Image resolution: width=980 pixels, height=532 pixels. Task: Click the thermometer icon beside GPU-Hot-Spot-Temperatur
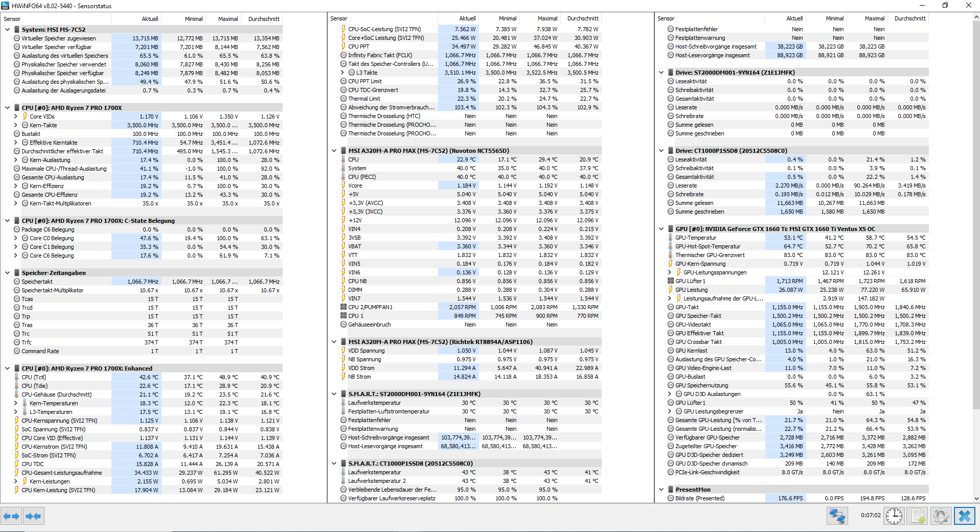click(x=671, y=246)
